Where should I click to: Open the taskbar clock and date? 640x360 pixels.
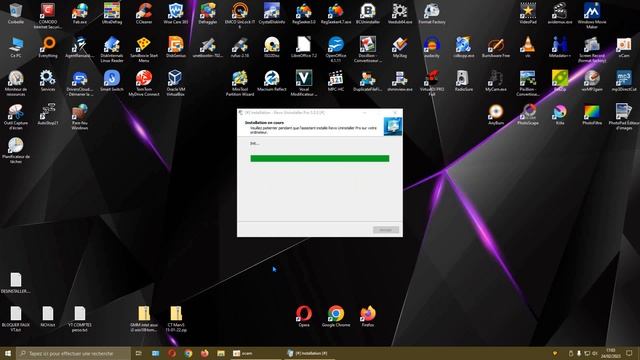point(611,353)
